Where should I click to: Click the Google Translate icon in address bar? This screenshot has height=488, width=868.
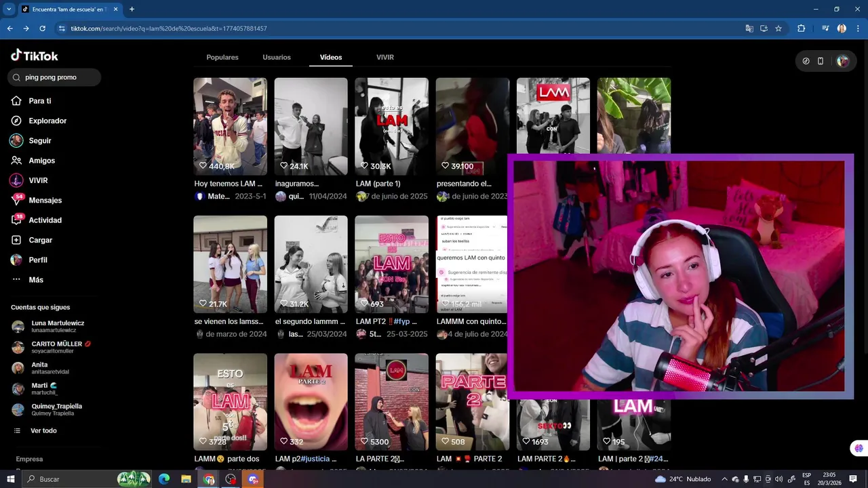click(x=749, y=28)
